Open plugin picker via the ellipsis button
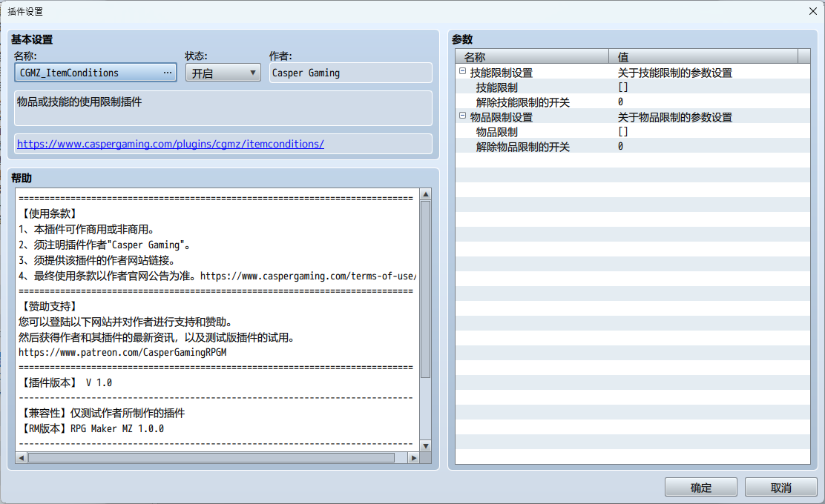Screen dimensions: 825x504 tap(168, 73)
